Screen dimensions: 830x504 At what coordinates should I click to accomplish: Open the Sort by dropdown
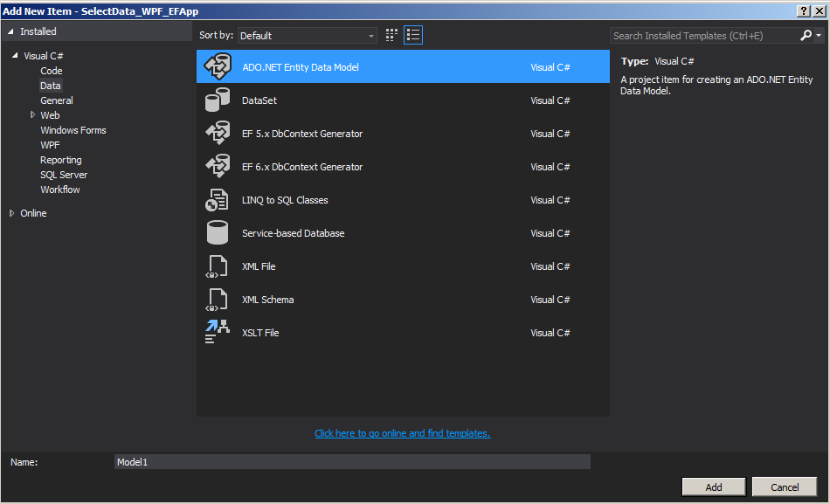pos(307,36)
